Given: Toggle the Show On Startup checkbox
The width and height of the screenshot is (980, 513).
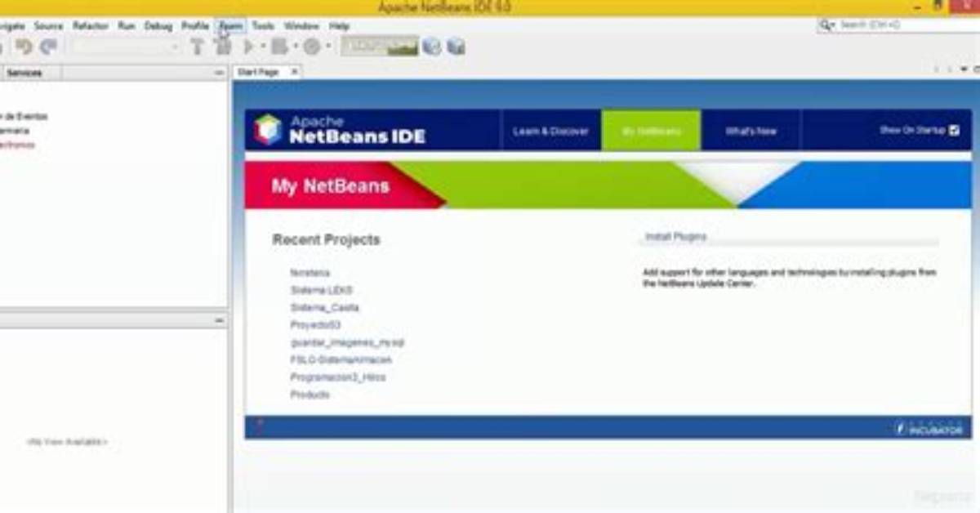Looking at the screenshot, I should pos(955,130).
